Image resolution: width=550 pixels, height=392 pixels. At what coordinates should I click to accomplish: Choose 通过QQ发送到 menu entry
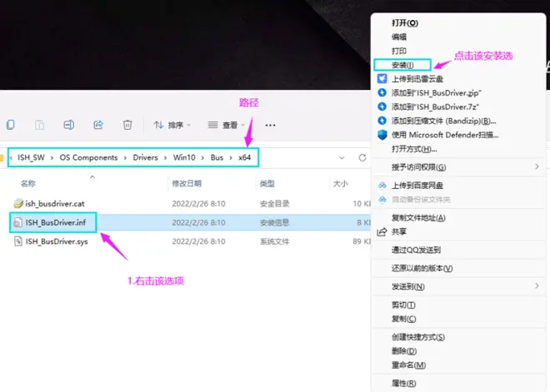416,250
